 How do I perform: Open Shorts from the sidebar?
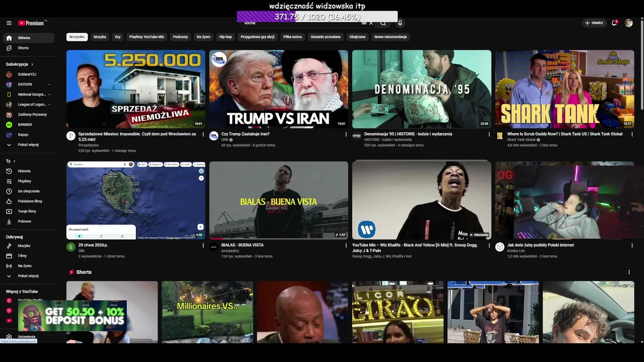click(x=29, y=48)
